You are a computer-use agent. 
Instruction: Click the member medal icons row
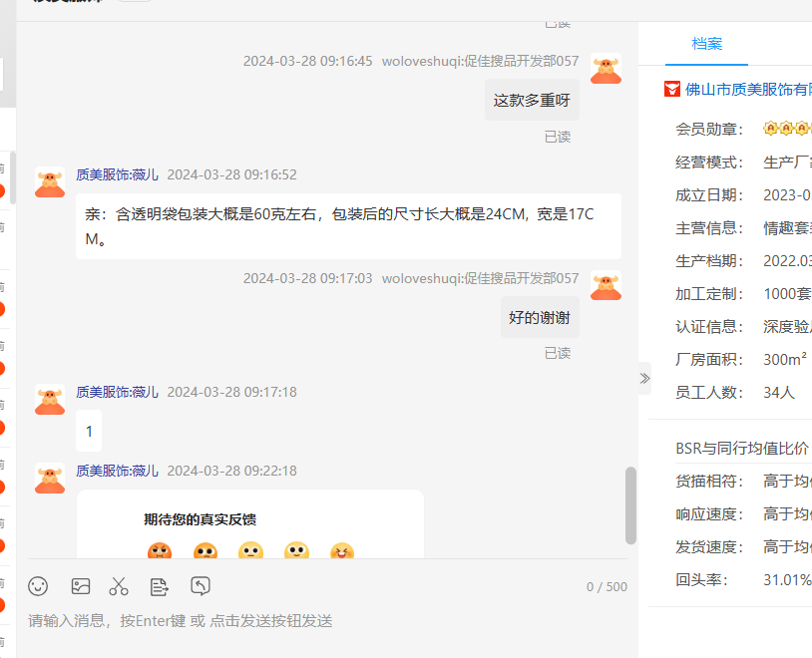pos(787,128)
